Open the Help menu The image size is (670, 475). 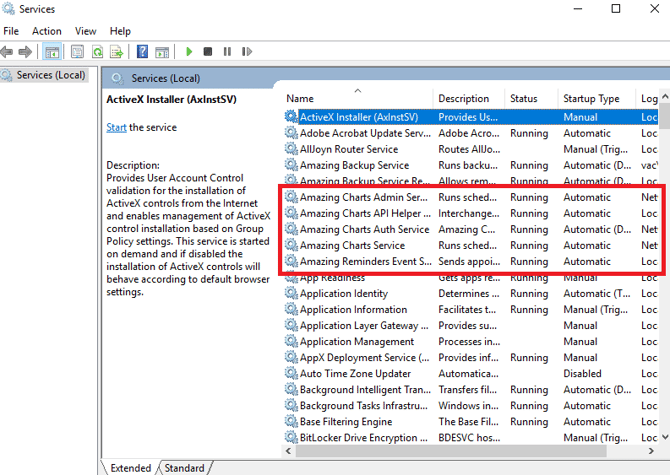(x=120, y=31)
